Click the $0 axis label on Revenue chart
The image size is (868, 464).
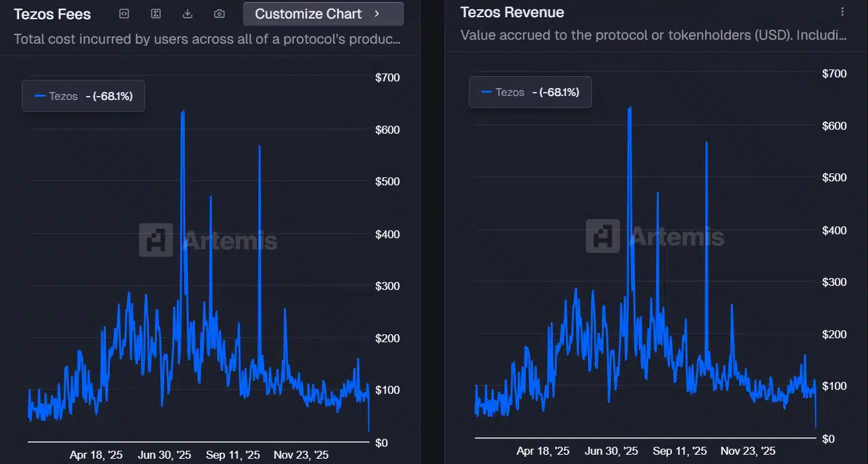pos(828,439)
